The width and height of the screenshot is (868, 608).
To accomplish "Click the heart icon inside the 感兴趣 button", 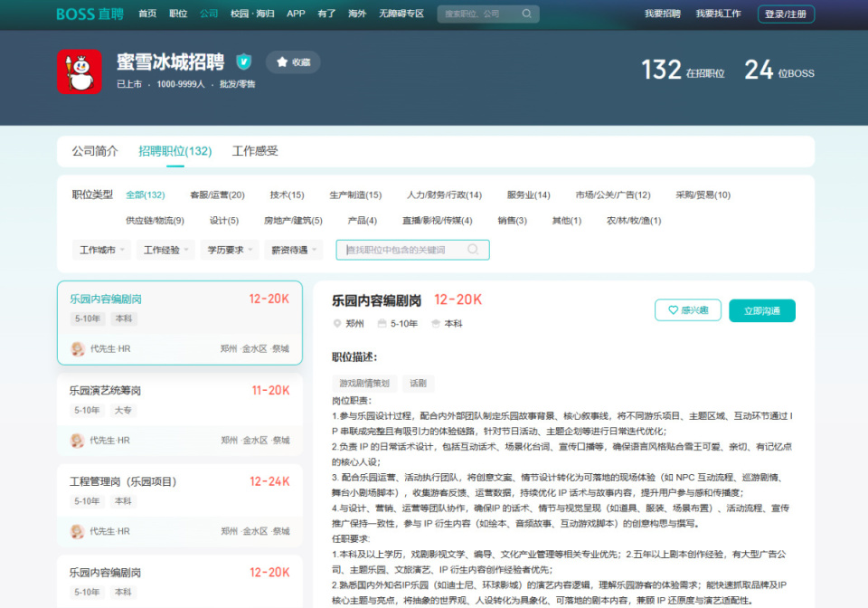I will click(673, 309).
